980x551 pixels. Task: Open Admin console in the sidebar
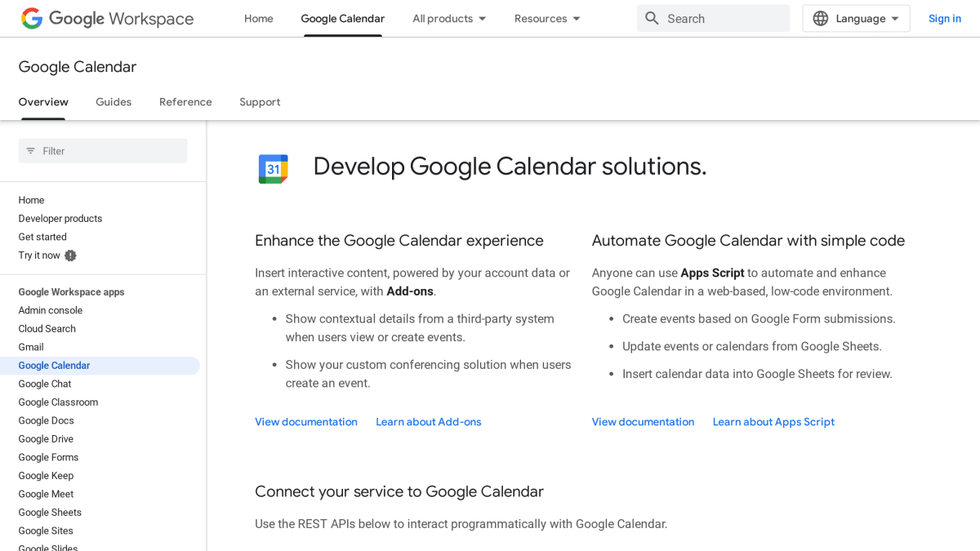point(51,310)
